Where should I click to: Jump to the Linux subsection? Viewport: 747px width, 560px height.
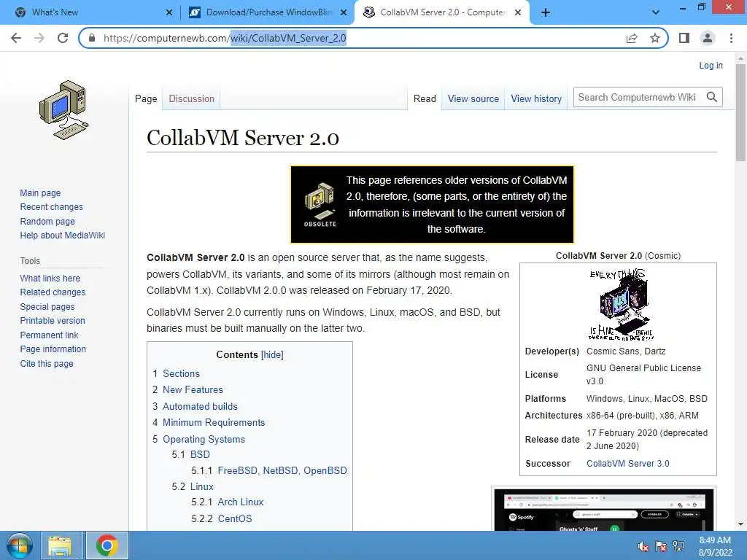click(x=201, y=486)
